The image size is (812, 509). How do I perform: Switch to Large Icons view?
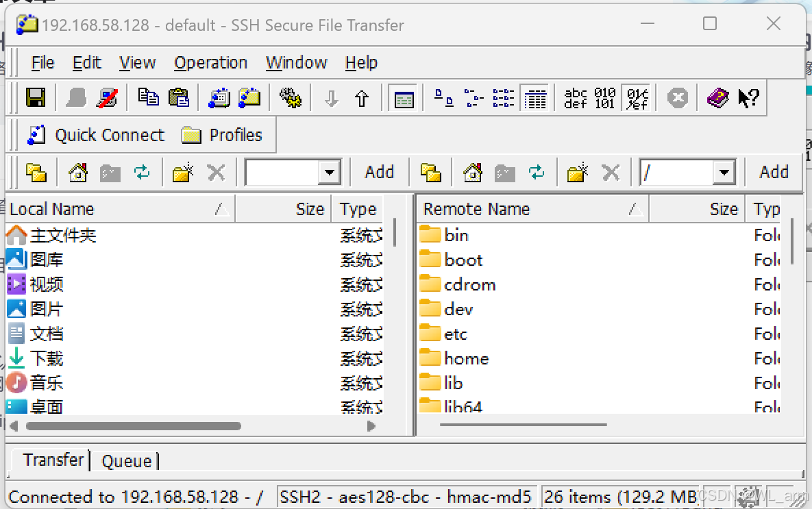pos(443,97)
